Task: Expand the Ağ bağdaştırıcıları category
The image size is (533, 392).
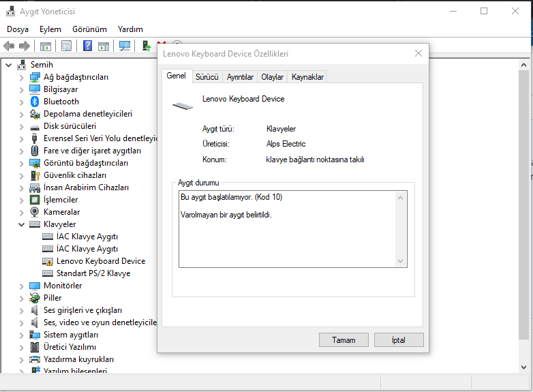Action: tap(21, 78)
